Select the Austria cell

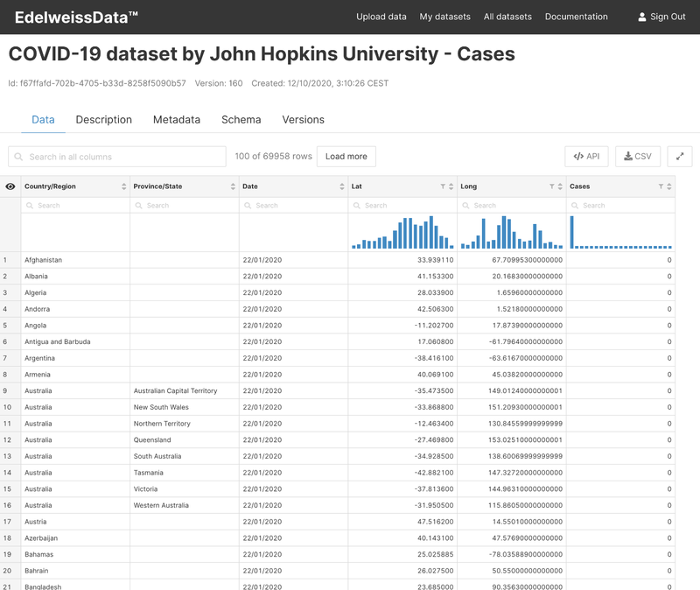[75, 522]
